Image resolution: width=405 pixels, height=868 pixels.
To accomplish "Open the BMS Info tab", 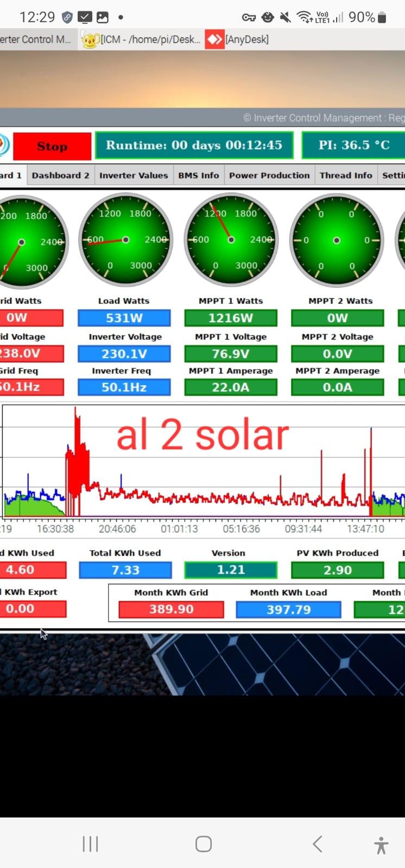I will 199,175.
